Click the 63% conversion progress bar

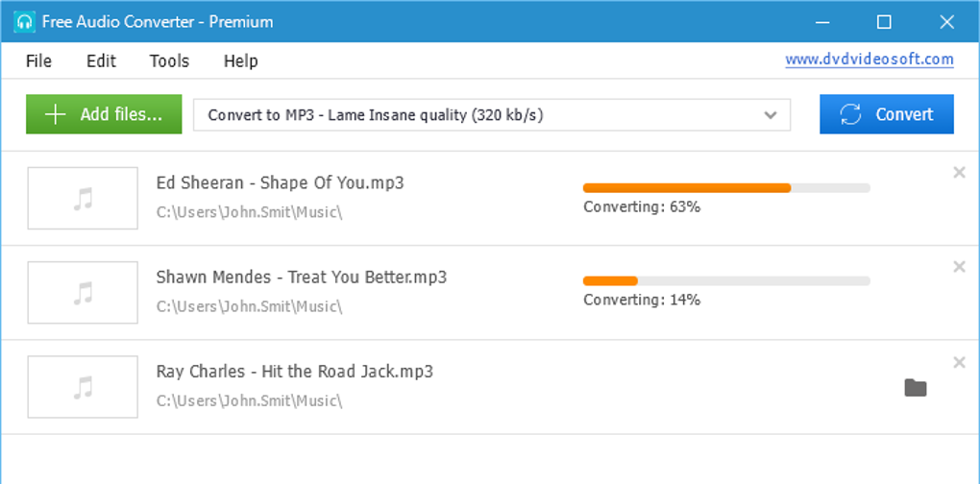[725, 188]
